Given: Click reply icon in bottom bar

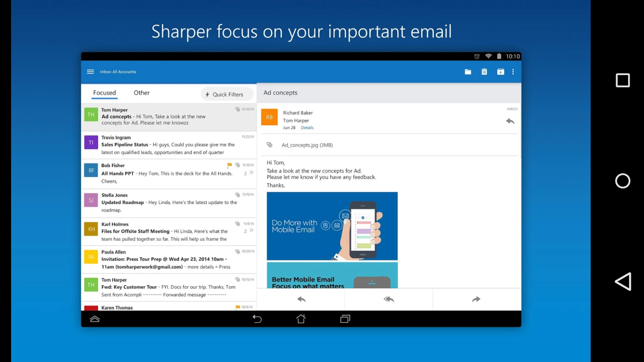Looking at the screenshot, I should pyautogui.click(x=301, y=299).
